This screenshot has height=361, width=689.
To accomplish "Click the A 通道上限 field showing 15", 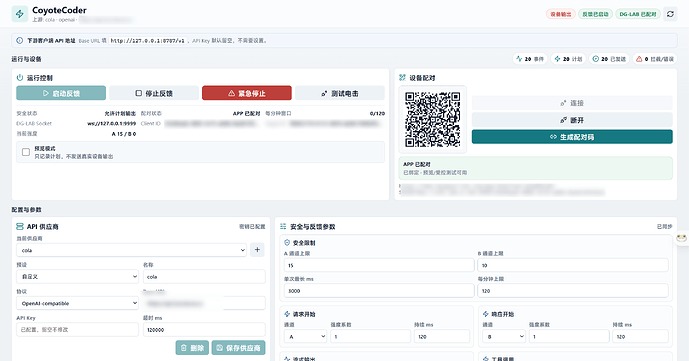I will pos(379,265).
